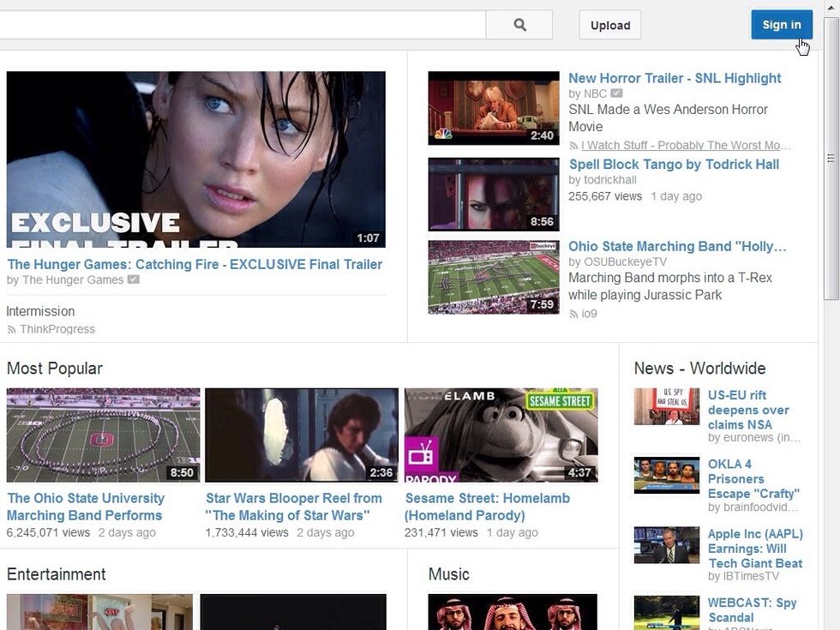Click the Sesame Street Homelamb thumbnail
The width and height of the screenshot is (840, 630).
502,435
